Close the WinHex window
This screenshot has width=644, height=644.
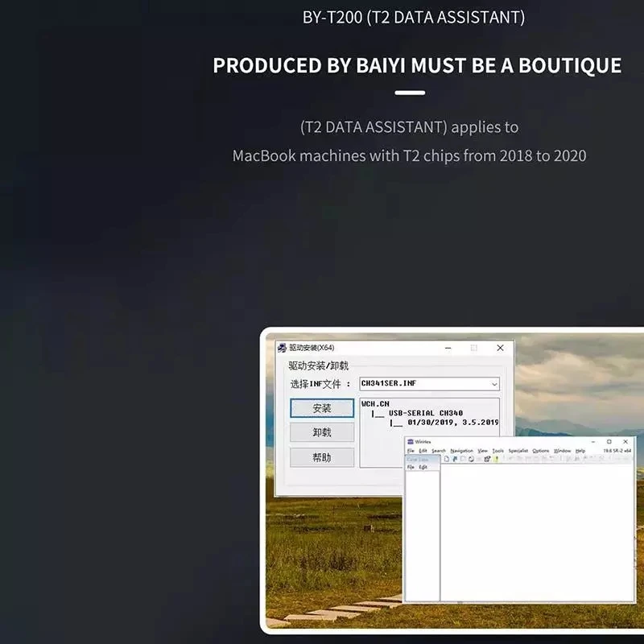(x=625, y=441)
